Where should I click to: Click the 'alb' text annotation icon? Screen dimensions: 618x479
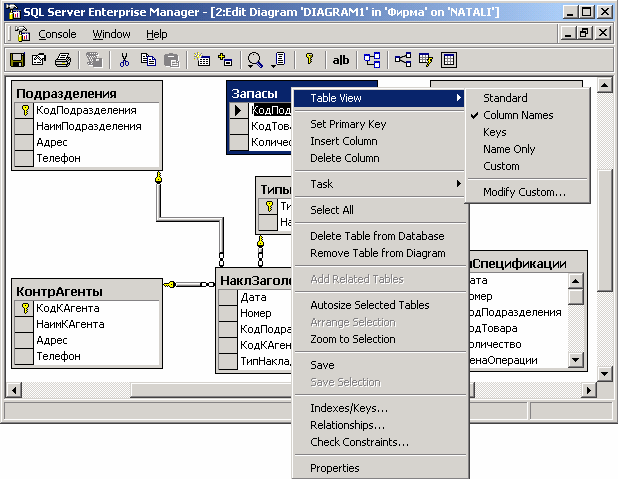(341, 60)
